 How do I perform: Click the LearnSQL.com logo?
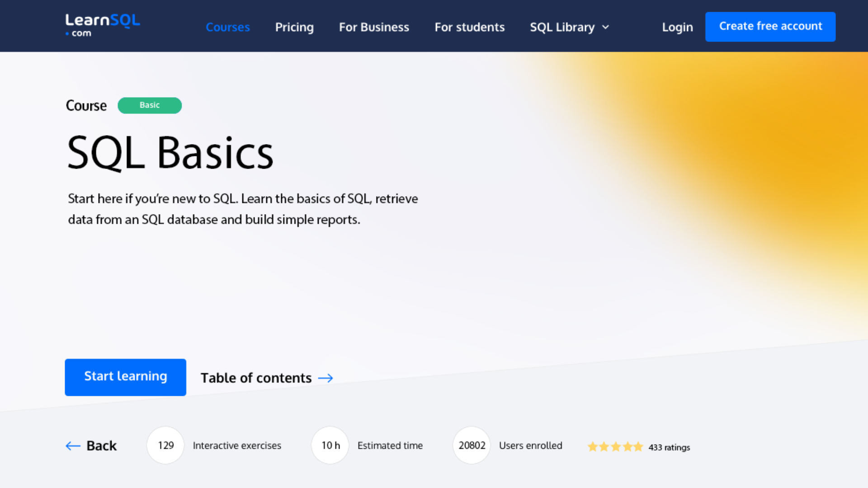(x=103, y=25)
